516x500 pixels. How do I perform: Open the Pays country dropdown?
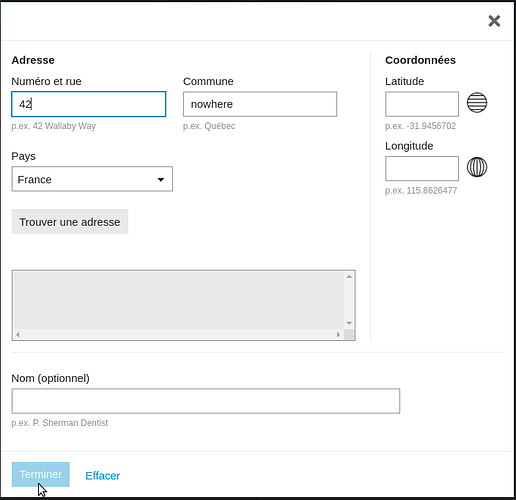tap(92, 179)
